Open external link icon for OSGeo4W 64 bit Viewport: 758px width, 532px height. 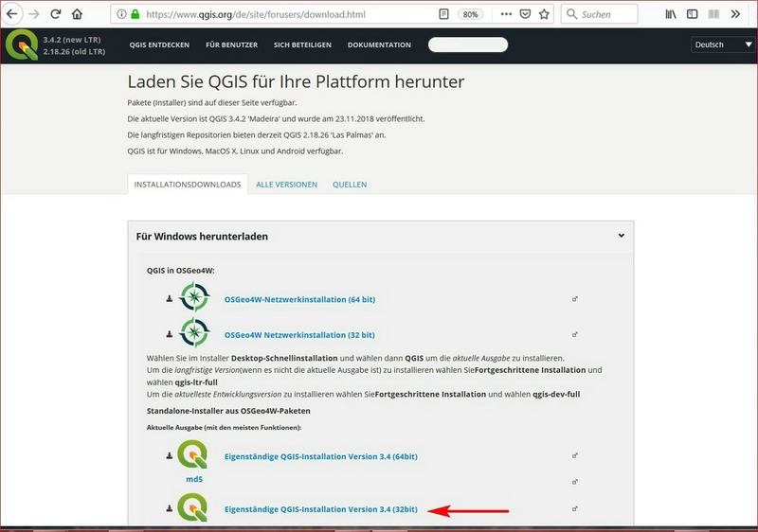(575, 299)
